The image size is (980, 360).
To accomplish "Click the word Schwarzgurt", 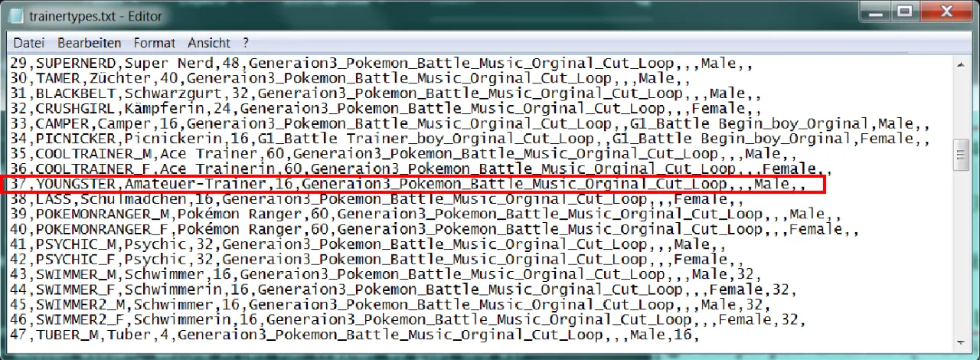I will (174, 93).
